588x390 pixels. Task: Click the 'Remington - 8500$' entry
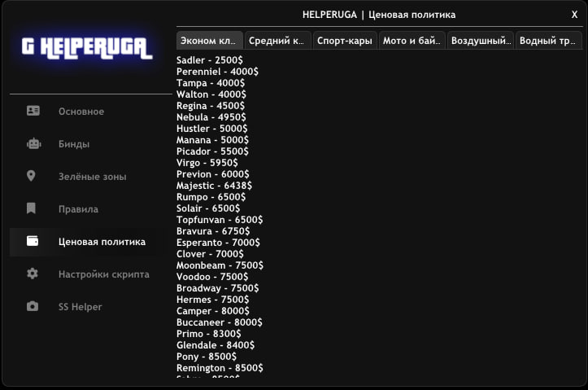tap(220, 368)
